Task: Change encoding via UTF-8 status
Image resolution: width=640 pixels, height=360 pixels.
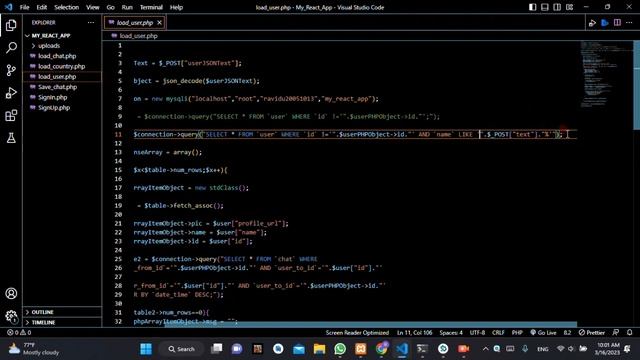Action: pyautogui.click(x=477, y=333)
